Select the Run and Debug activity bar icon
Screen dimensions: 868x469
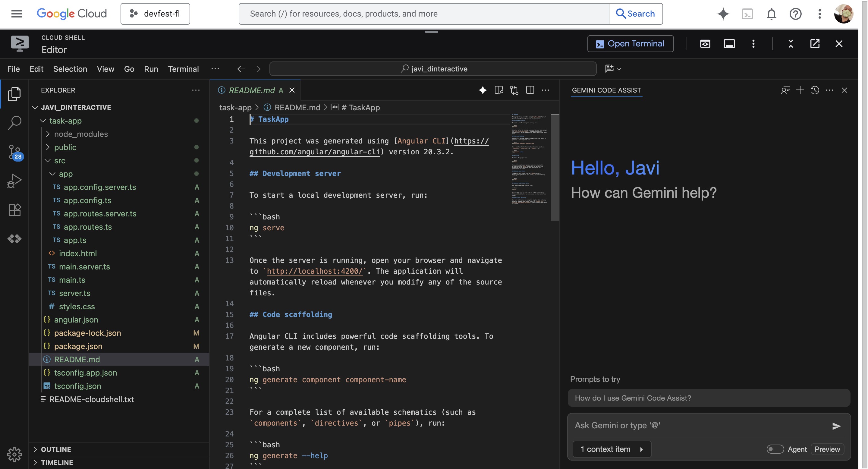click(x=14, y=180)
